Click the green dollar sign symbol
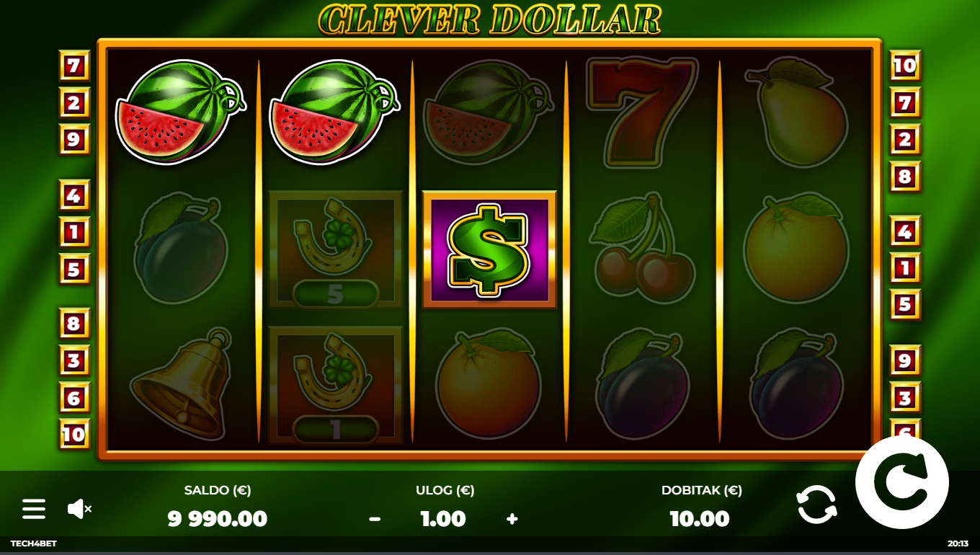 click(489, 249)
